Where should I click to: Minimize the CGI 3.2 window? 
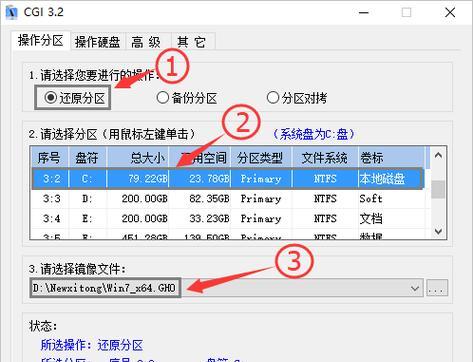coord(364,13)
